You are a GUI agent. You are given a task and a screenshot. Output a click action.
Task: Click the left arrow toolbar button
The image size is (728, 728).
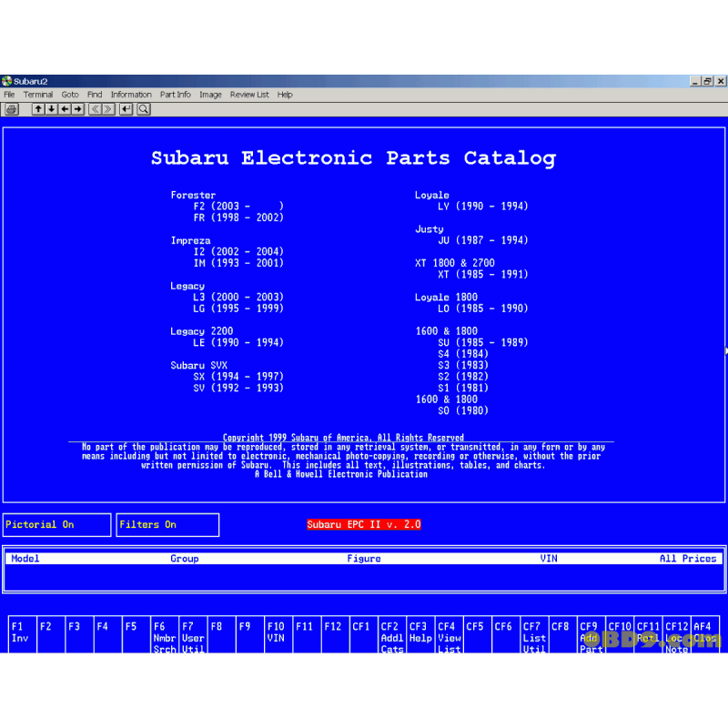coord(65,109)
